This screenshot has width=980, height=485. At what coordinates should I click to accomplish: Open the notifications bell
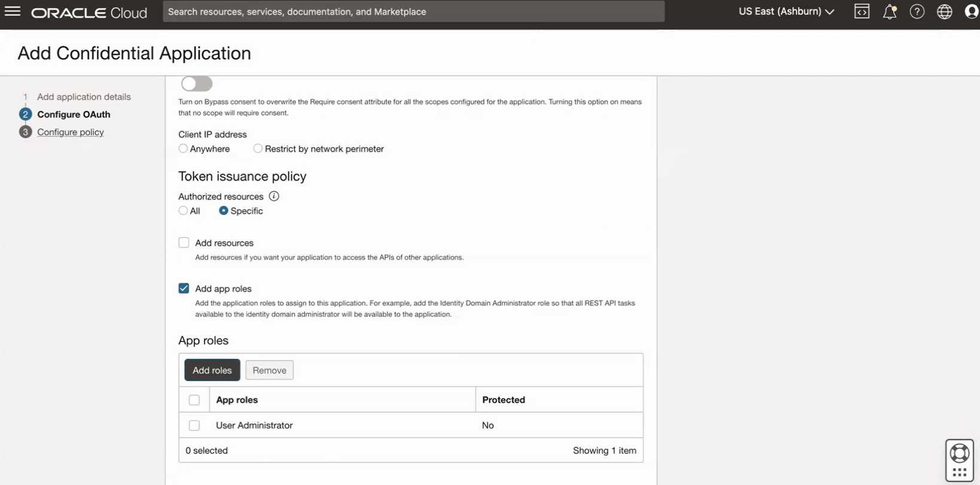coord(890,11)
